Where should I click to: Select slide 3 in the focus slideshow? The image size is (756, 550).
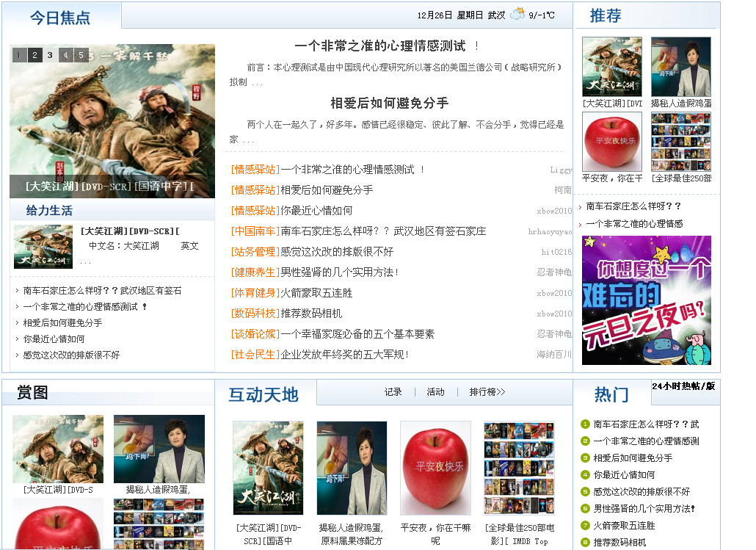[50, 55]
